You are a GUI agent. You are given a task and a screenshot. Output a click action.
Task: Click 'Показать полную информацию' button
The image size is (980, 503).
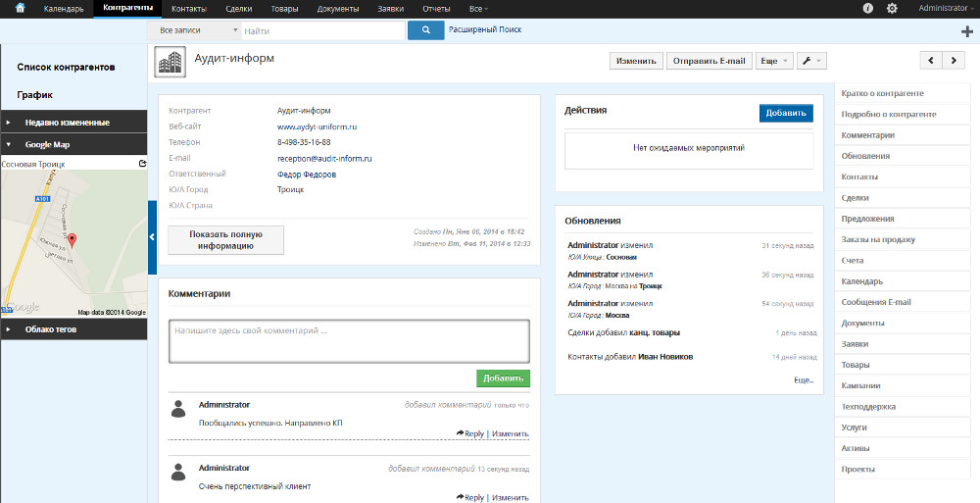pos(225,240)
